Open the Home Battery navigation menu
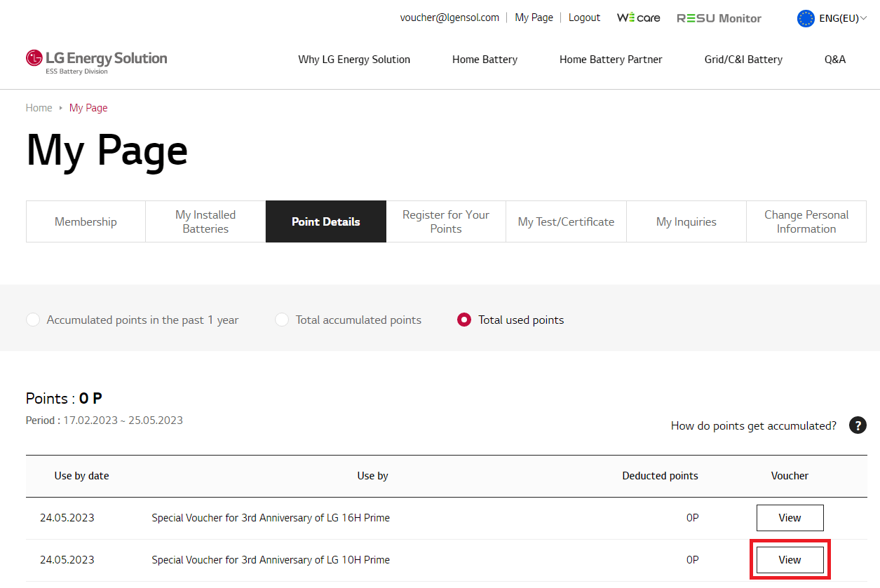880x588 pixels. coord(485,60)
